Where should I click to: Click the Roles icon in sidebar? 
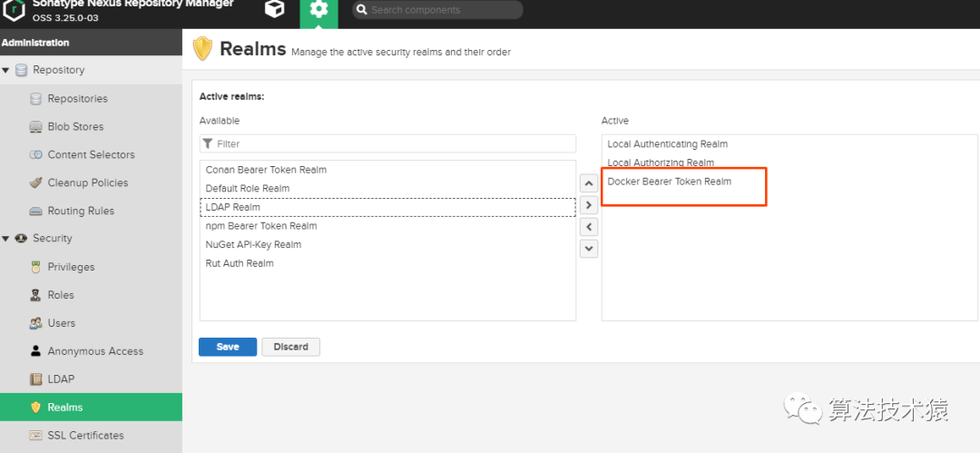click(36, 295)
